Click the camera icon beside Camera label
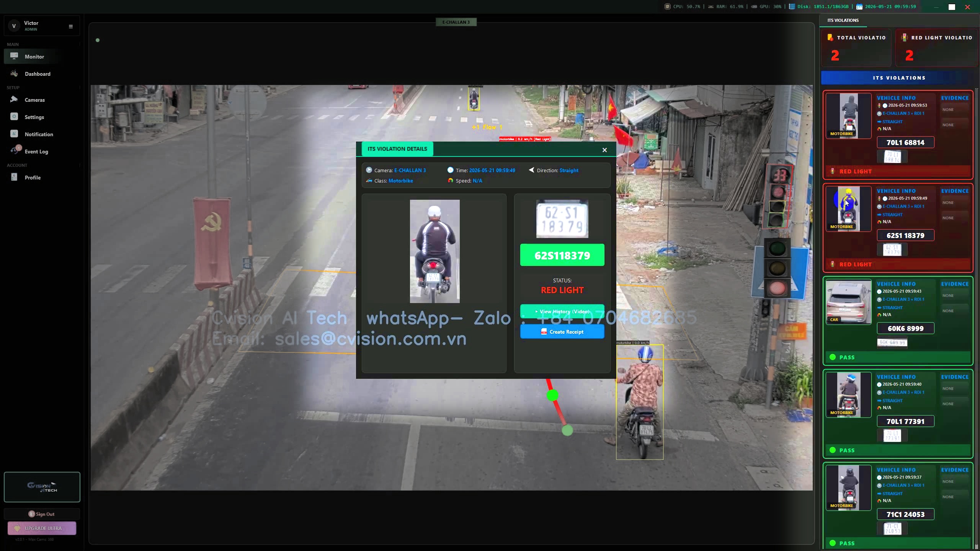This screenshot has height=551, width=980. [x=369, y=170]
